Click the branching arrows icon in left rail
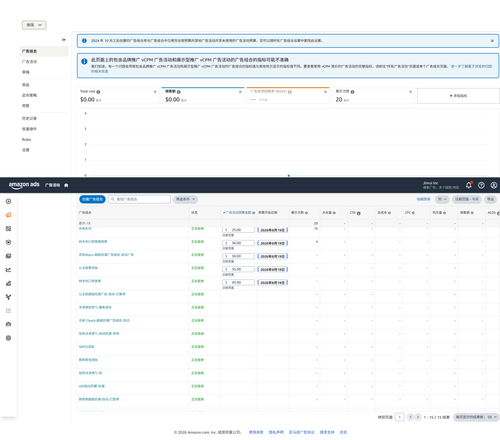This screenshot has height=440, width=500. 8,297
